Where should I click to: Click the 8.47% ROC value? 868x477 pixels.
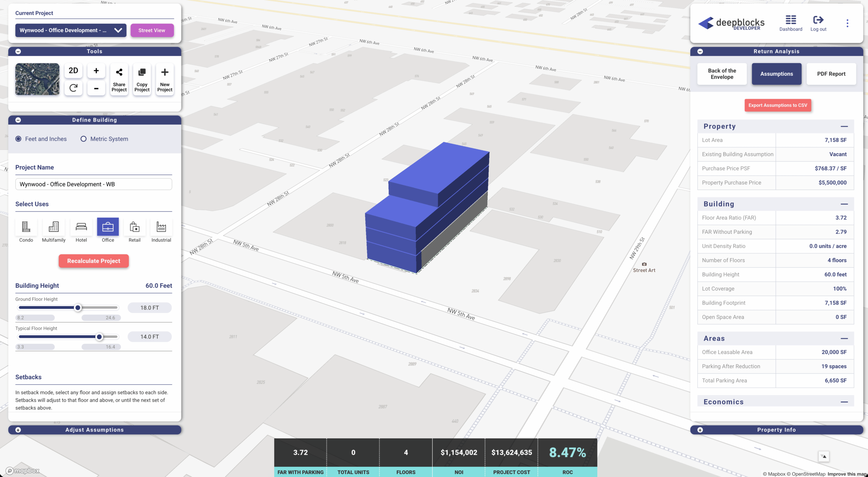pyautogui.click(x=567, y=453)
